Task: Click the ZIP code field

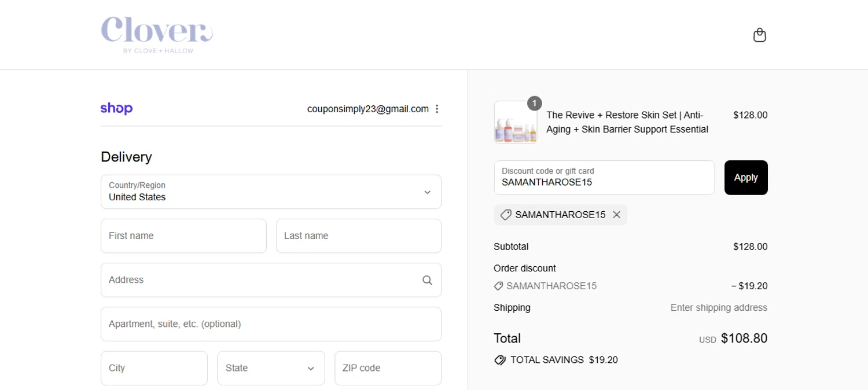Action: [388, 368]
